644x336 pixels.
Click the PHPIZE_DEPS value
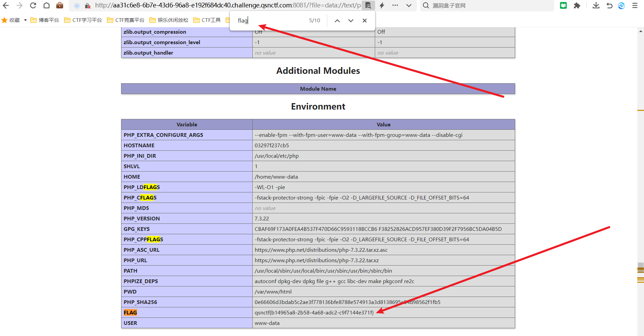click(x=334, y=281)
